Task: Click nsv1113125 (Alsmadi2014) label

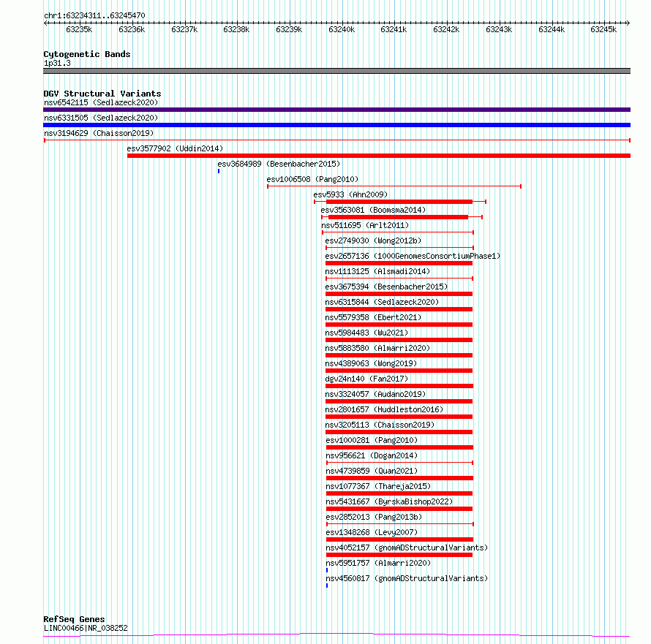Action: pyautogui.click(x=377, y=271)
